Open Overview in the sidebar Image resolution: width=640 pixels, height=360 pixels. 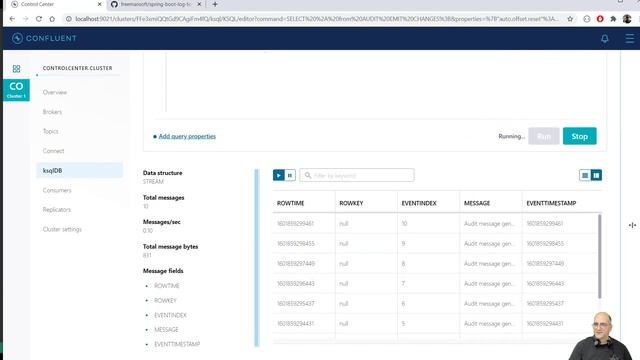pyautogui.click(x=55, y=92)
